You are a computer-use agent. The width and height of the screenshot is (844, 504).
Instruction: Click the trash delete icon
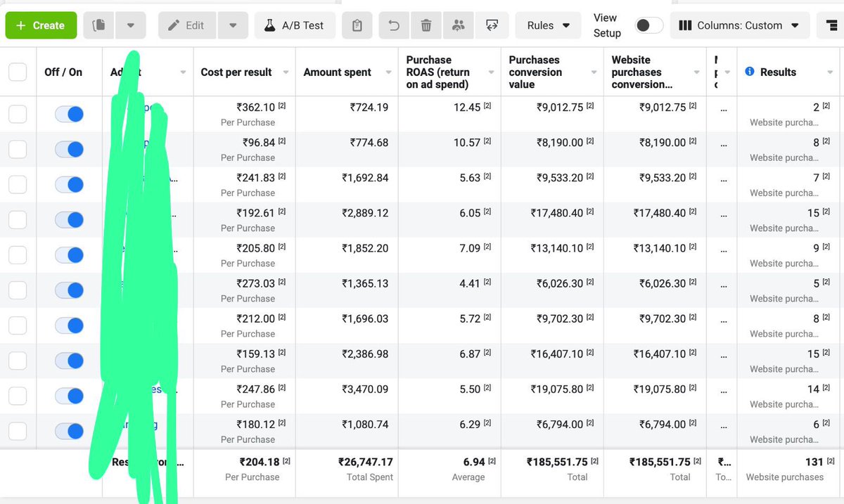pos(426,25)
